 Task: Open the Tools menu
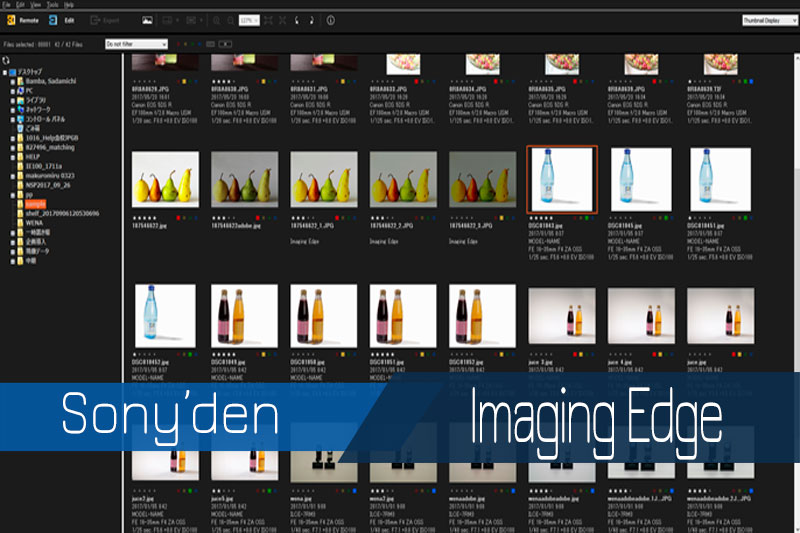(53, 5)
